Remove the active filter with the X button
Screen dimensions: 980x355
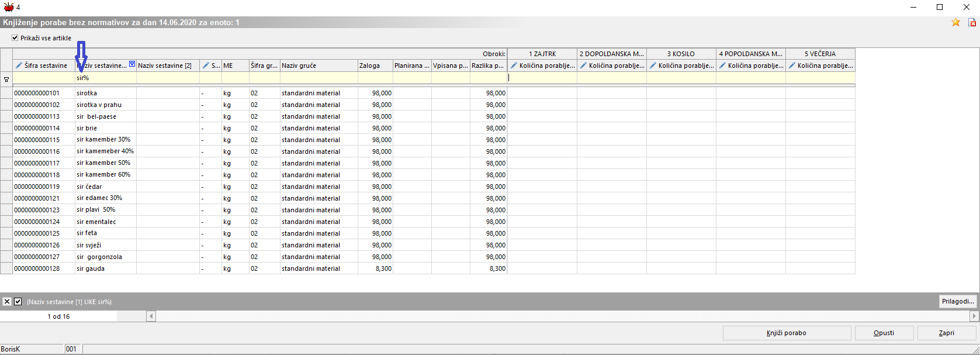[6, 302]
